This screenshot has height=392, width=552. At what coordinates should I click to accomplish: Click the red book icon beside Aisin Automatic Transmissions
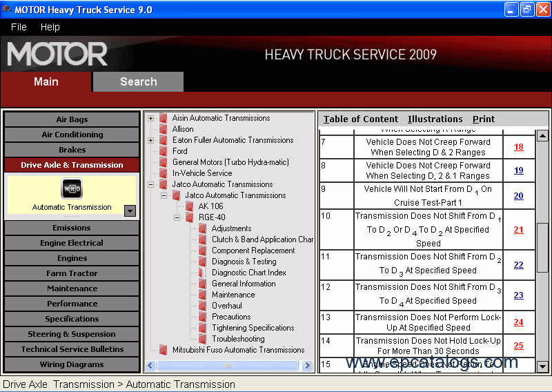(x=164, y=118)
